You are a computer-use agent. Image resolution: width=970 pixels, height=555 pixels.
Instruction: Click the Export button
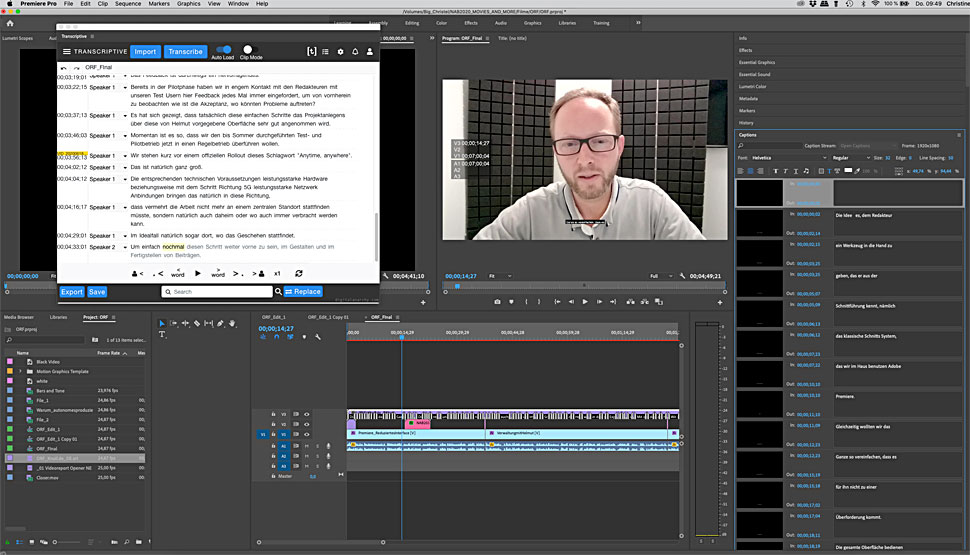tap(72, 291)
